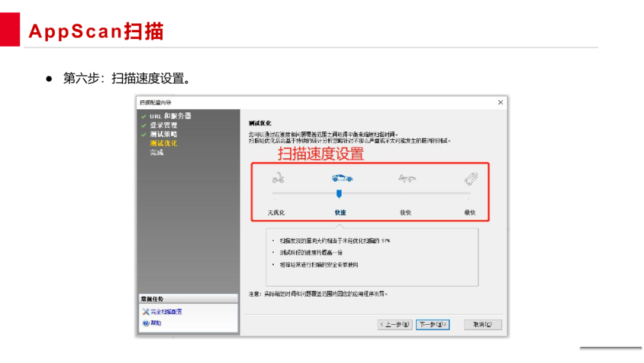Select the rocket icon for fastest speed

tap(470, 179)
